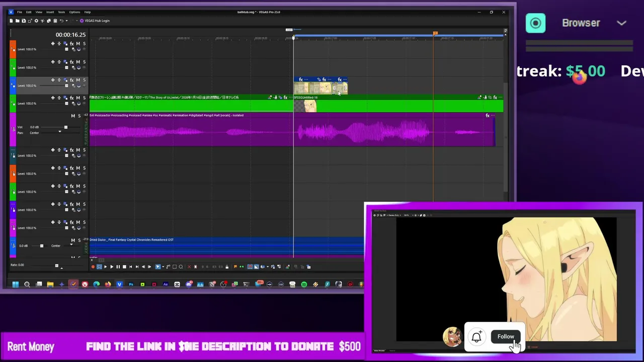This screenshot has height=362, width=644.
Task: Toggle Automatic Crossfades icon
Action: [256, 267]
